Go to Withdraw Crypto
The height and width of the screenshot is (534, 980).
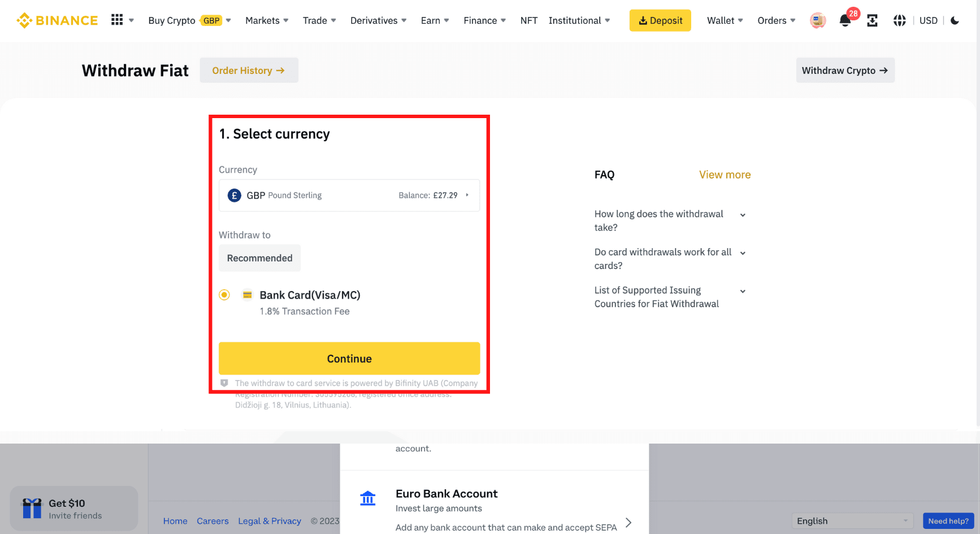[845, 70]
